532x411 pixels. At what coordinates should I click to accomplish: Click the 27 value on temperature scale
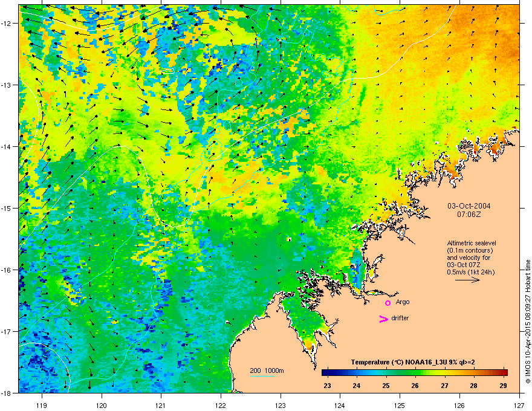[444, 386]
